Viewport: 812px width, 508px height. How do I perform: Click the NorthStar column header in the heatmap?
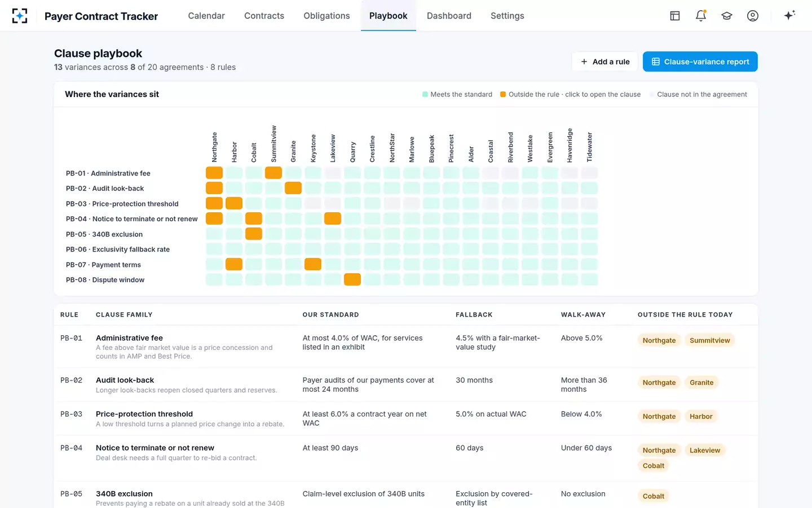(392, 148)
